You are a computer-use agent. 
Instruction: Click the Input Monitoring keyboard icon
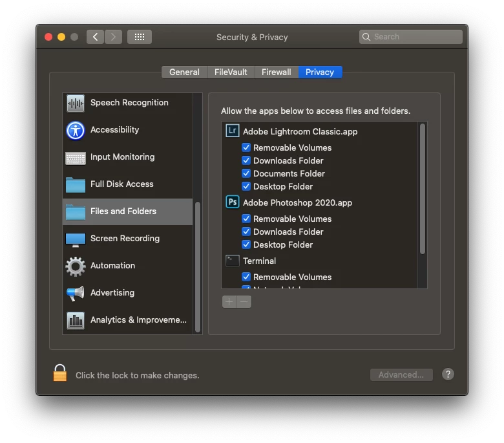pyautogui.click(x=76, y=158)
